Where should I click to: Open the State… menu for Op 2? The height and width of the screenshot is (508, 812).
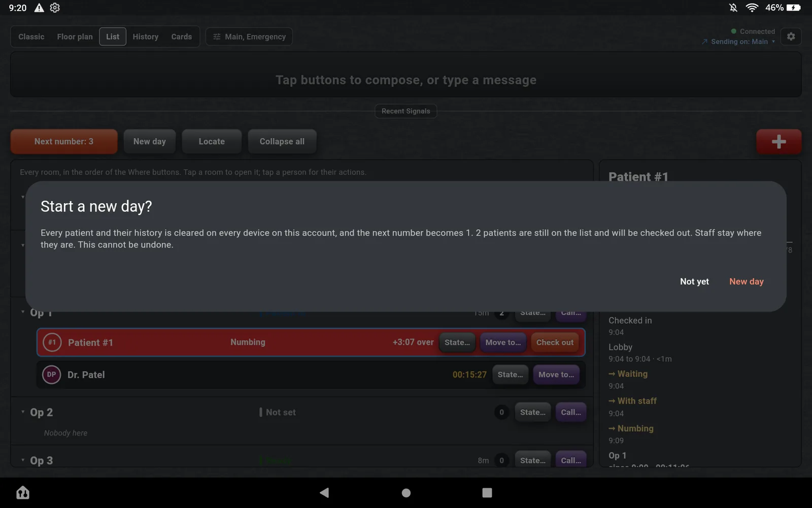[533, 412]
